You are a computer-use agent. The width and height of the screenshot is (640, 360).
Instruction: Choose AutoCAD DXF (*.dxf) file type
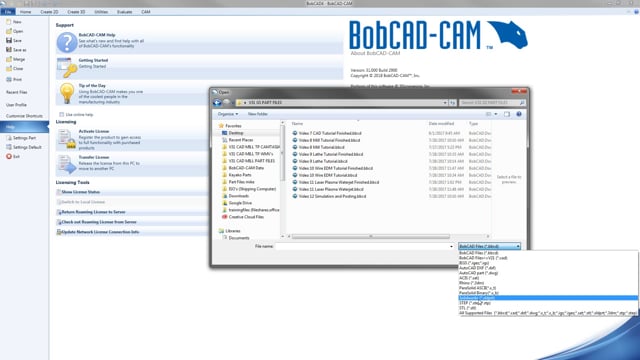click(478, 268)
